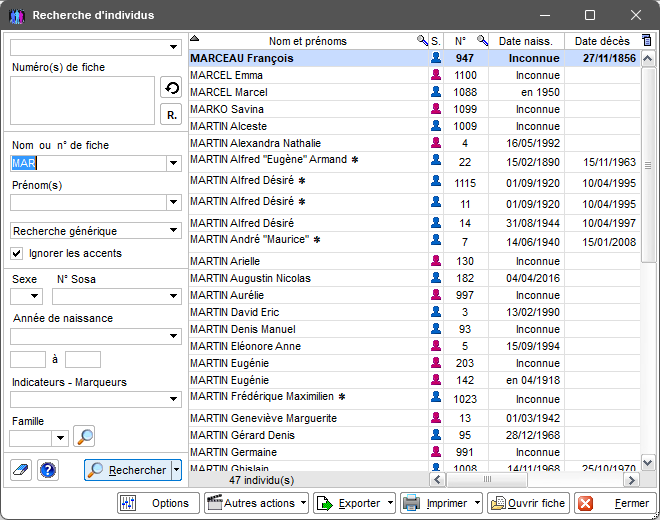This screenshot has width=660, height=520.
Task: Click the female icon on the MARTIN Geneviève Marguerite row
Action: 436,418
